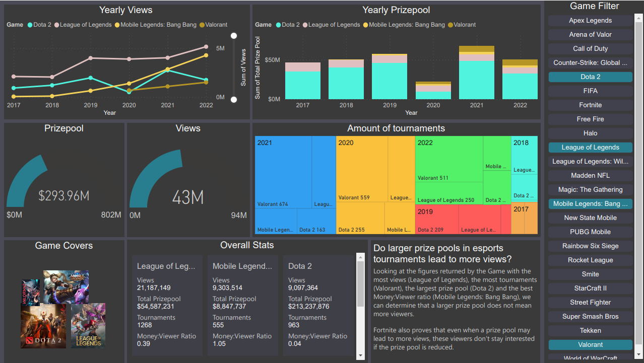The width and height of the screenshot is (644, 363).
Task: Click the Game Filter scrollbar thumb
Action: pyautogui.click(x=639, y=183)
